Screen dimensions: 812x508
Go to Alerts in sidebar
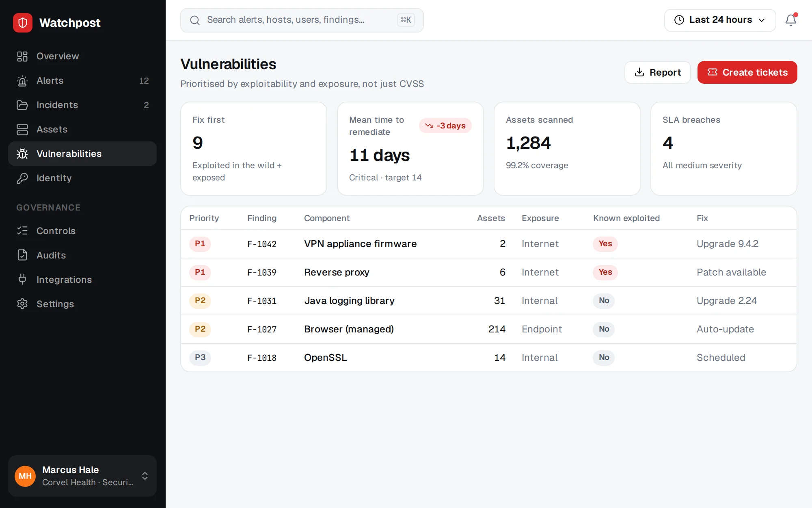coord(82,80)
